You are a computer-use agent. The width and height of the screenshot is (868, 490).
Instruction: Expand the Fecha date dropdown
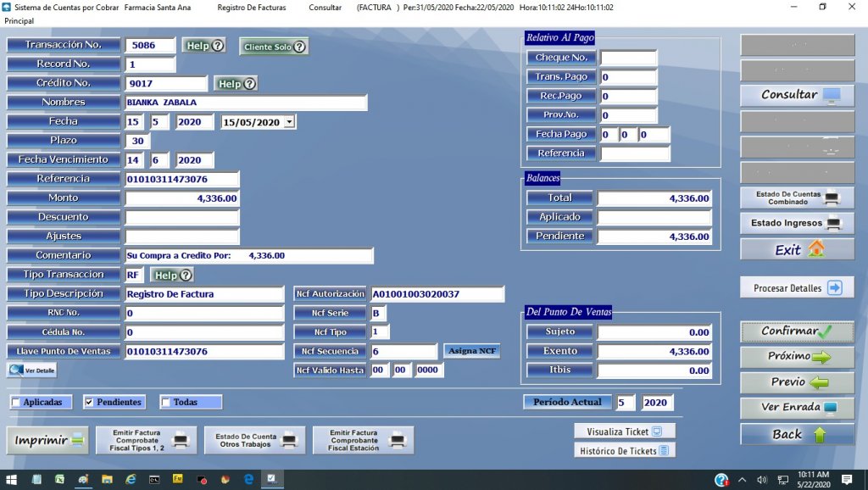coord(290,122)
